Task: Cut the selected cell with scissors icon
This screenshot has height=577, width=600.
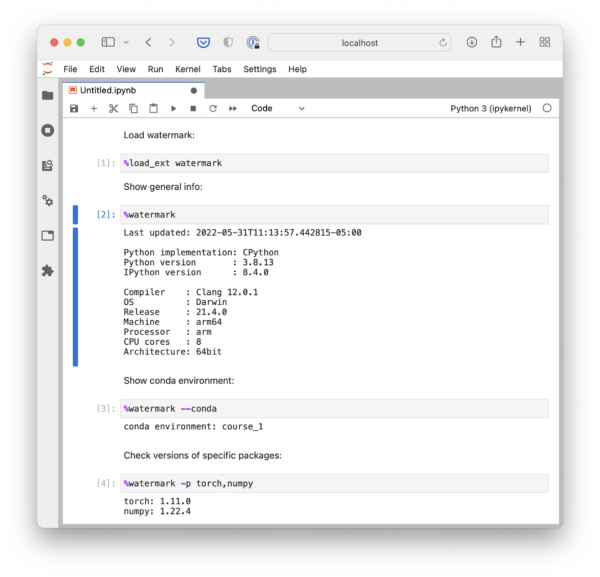Action: click(x=114, y=108)
